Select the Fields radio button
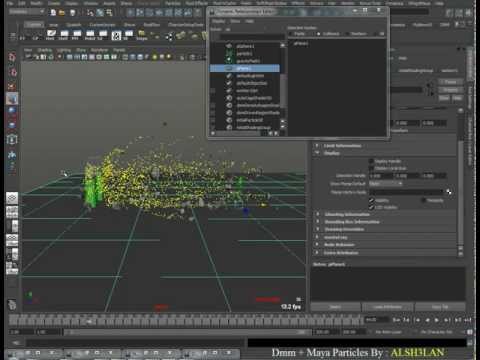 coord(291,34)
